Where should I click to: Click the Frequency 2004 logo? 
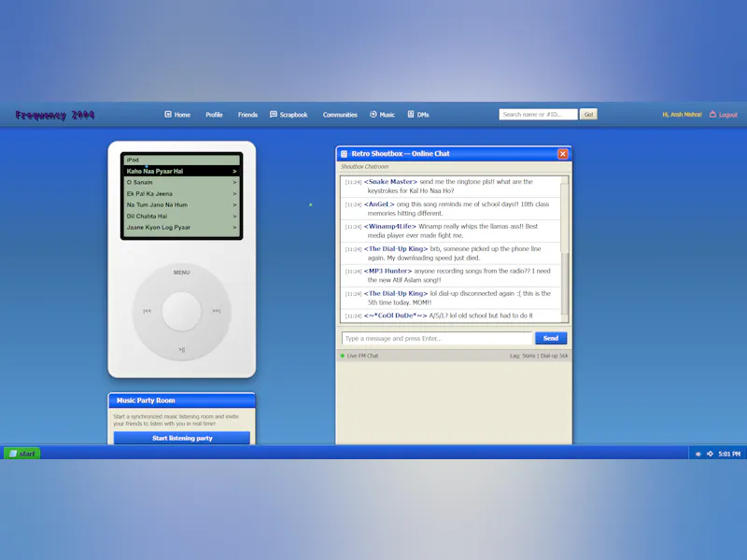coord(55,115)
